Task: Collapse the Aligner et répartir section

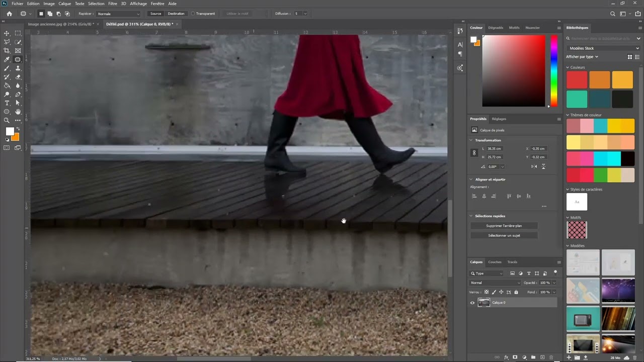Action: coord(471,179)
